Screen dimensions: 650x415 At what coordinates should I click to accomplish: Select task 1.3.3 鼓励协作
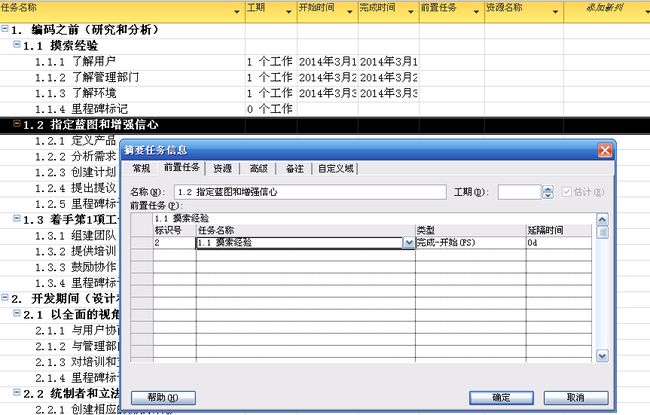point(75,267)
